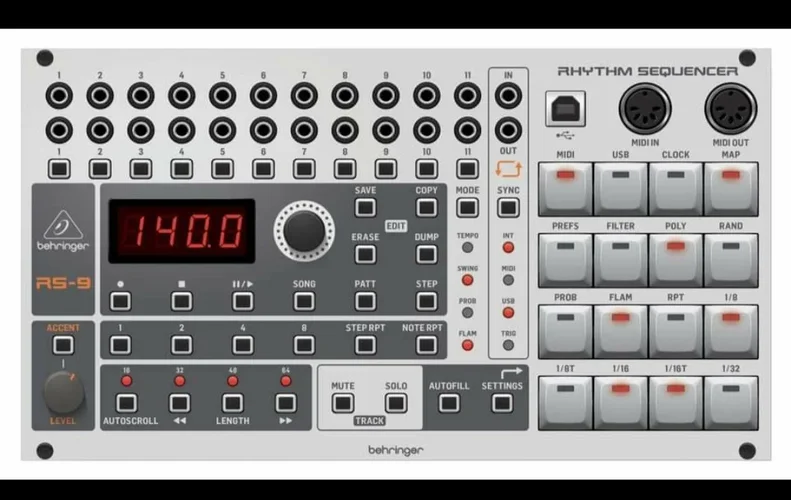Click the COPY button
Screen dimensions: 791x500
point(426,207)
